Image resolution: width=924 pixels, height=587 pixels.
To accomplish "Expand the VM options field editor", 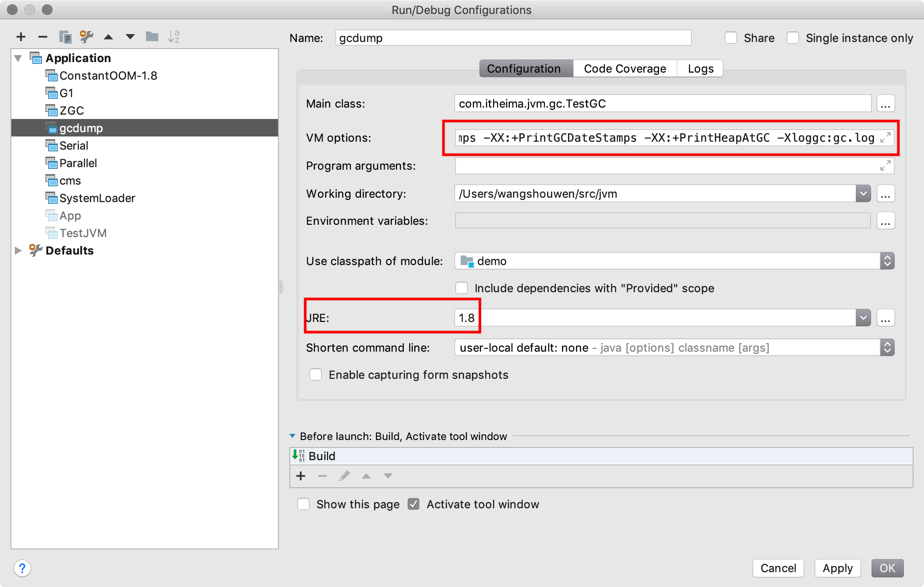I will pos(886,138).
